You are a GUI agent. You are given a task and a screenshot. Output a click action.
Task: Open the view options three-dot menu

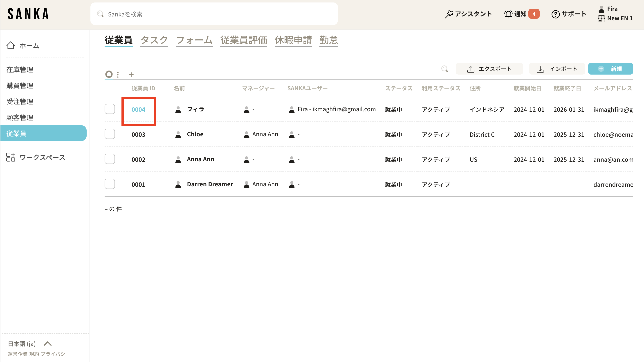coord(118,75)
